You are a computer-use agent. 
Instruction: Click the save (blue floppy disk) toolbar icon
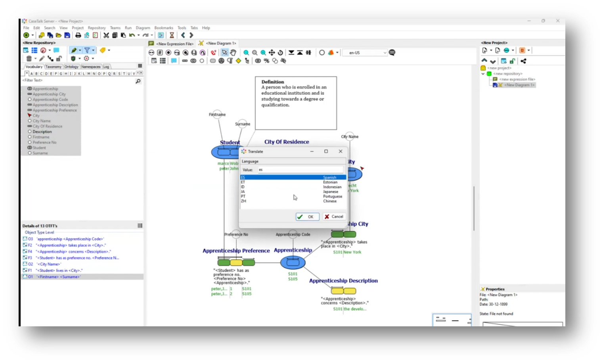[x=67, y=35]
